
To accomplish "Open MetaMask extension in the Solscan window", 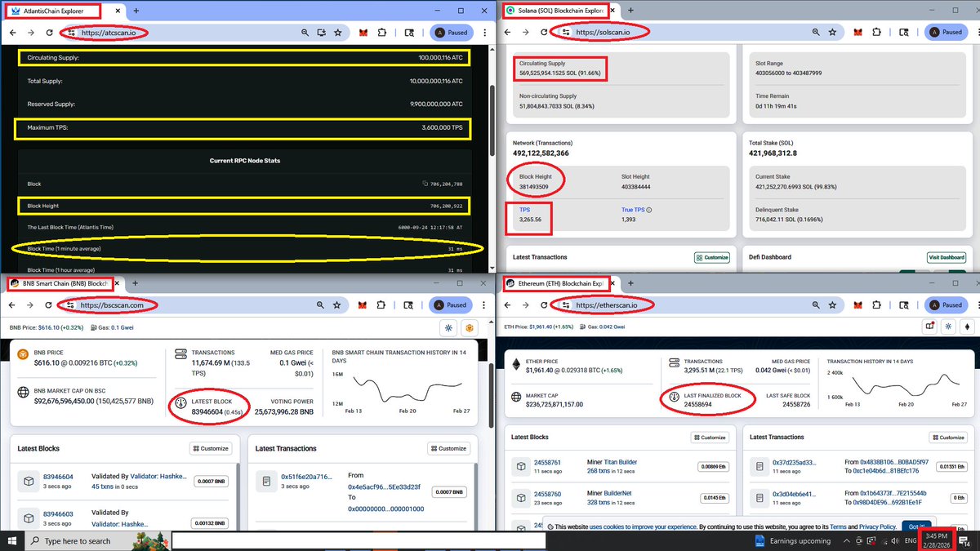I will (857, 32).
